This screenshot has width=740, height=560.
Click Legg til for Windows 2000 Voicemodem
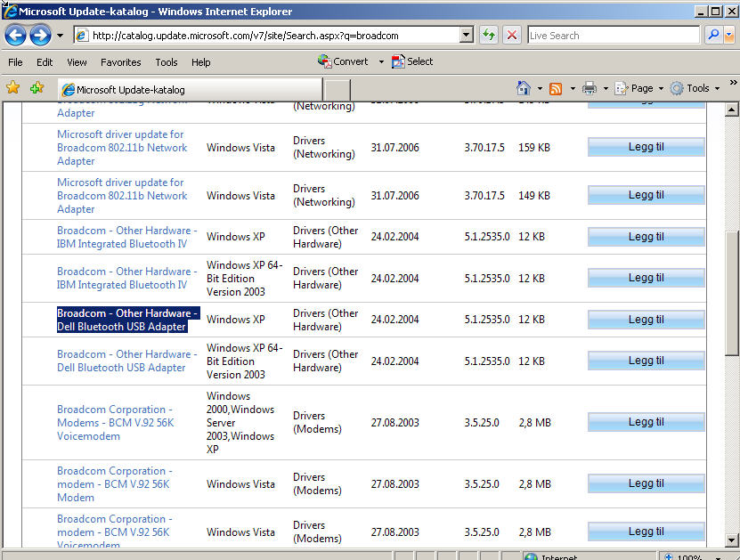pyautogui.click(x=646, y=422)
